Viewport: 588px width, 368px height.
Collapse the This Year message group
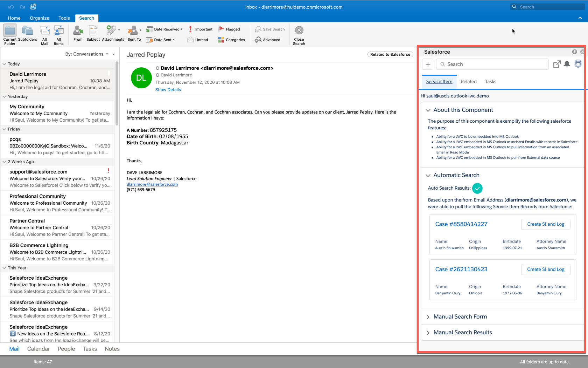pyautogui.click(x=4, y=268)
